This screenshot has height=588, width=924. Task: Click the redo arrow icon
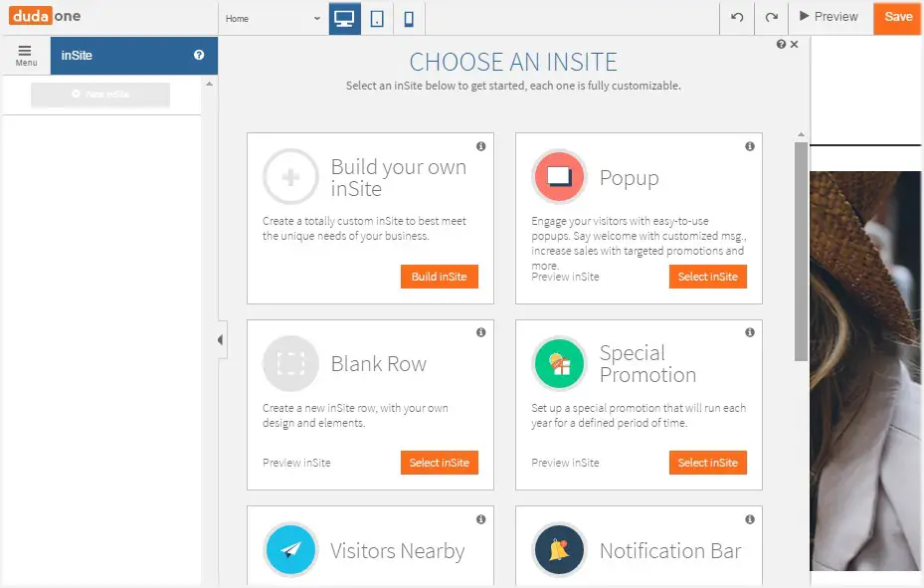pos(772,17)
